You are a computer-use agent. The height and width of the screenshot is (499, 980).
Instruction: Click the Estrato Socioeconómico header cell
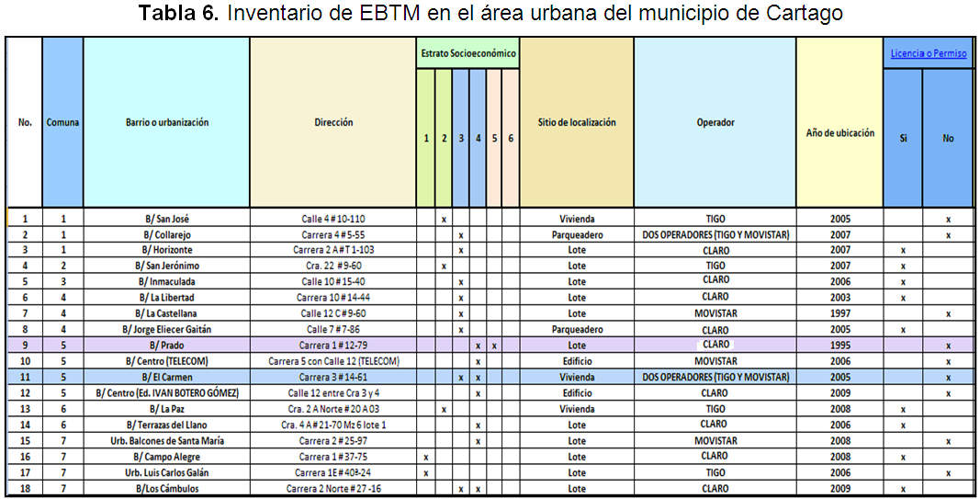click(467, 53)
